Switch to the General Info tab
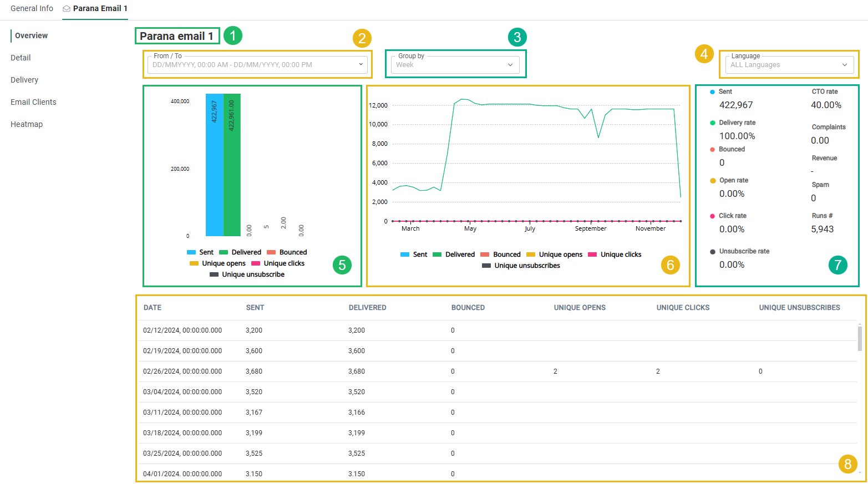The image size is (868, 484). pyautogui.click(x=32, y=9)
